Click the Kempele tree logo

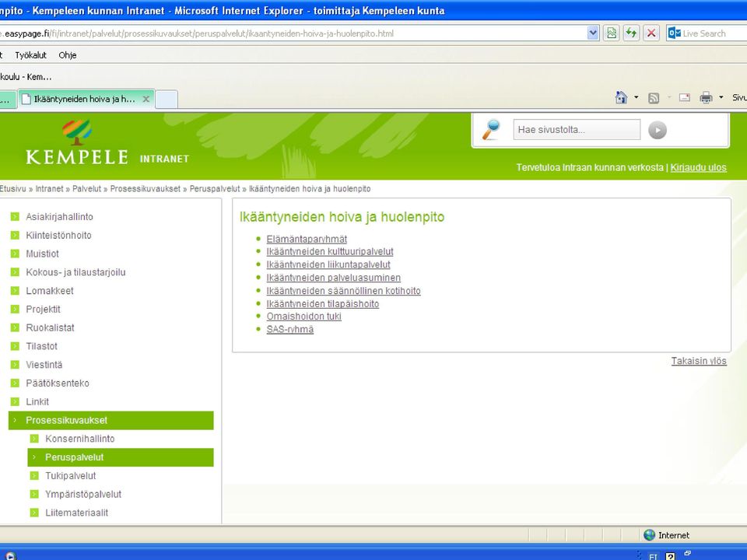point(77,132)
